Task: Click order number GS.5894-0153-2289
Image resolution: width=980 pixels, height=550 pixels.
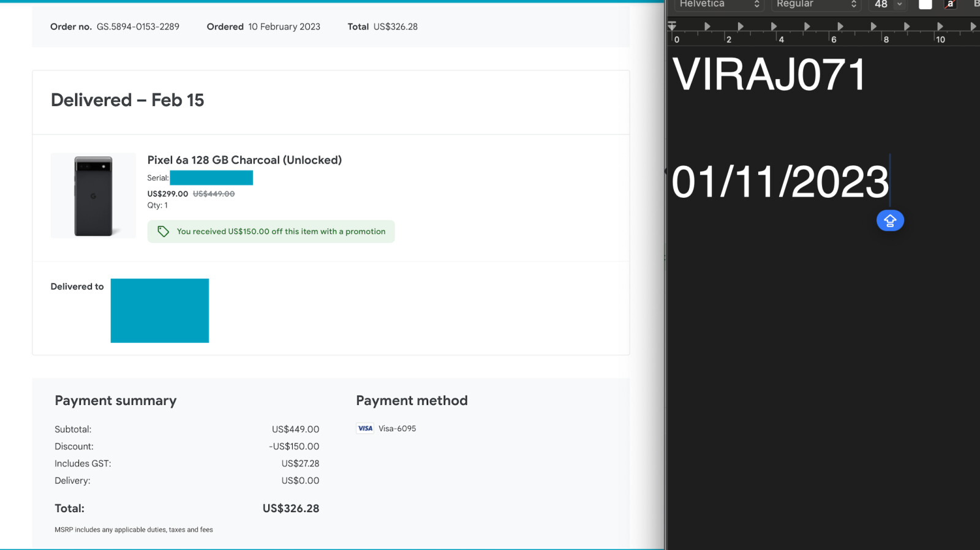Action: coord(138,27)
